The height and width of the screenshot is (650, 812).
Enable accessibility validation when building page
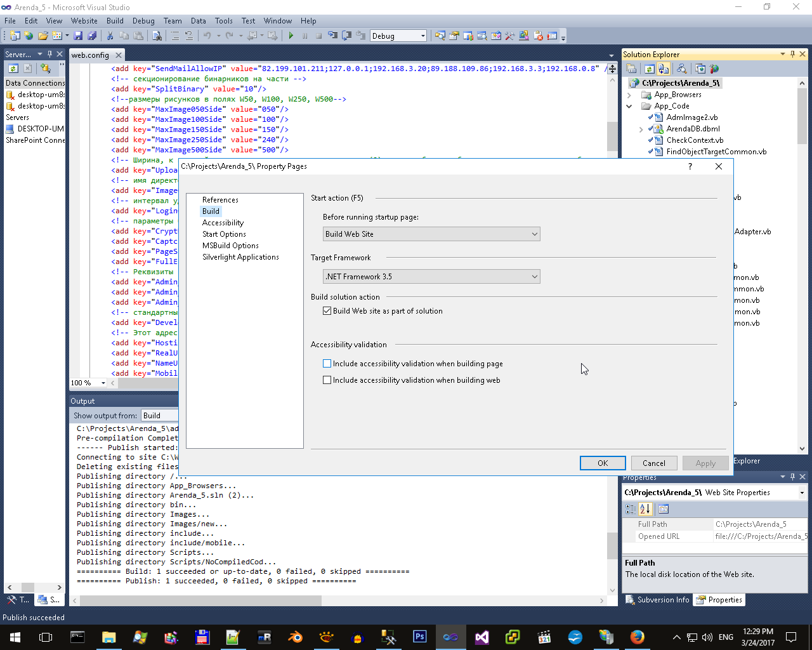[327, 364]
